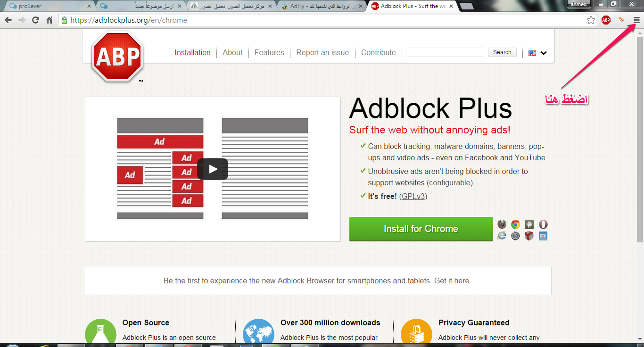Reload the page with the refresh button

(35, 20)
